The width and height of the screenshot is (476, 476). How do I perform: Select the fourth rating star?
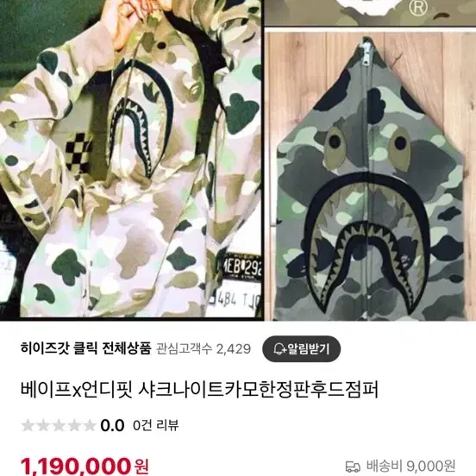tap(74, 425)
